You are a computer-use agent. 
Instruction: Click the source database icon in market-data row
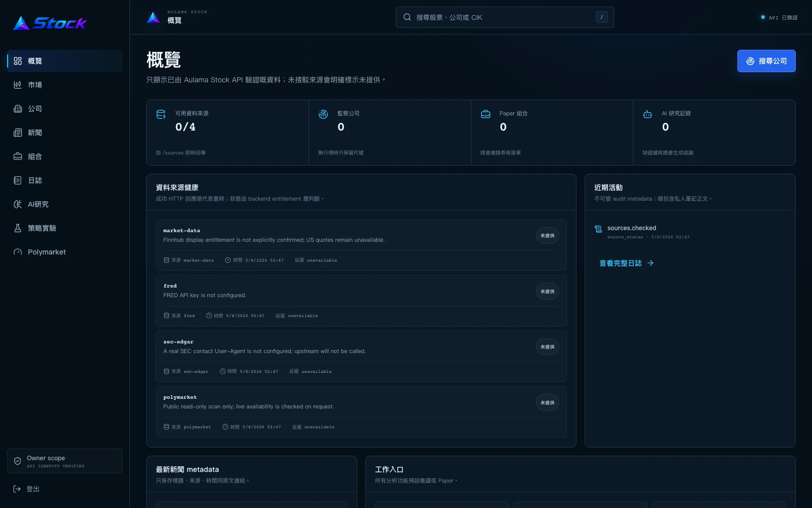click(166, 260)
